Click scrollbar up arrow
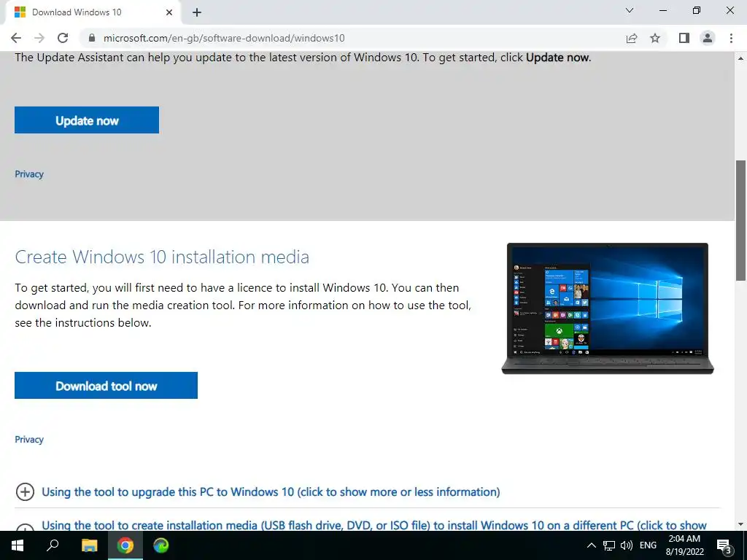747x560 pixels. pos(740,58)
